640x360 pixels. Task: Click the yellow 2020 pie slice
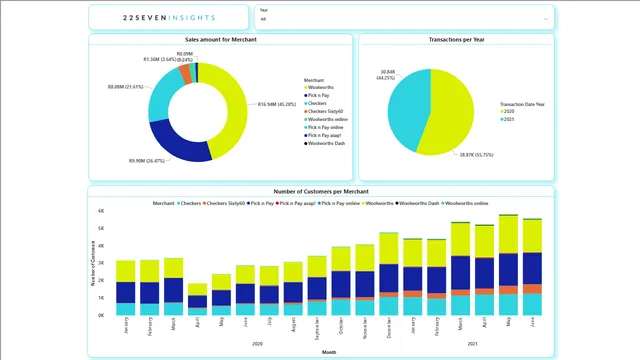[x=453, y=112]
